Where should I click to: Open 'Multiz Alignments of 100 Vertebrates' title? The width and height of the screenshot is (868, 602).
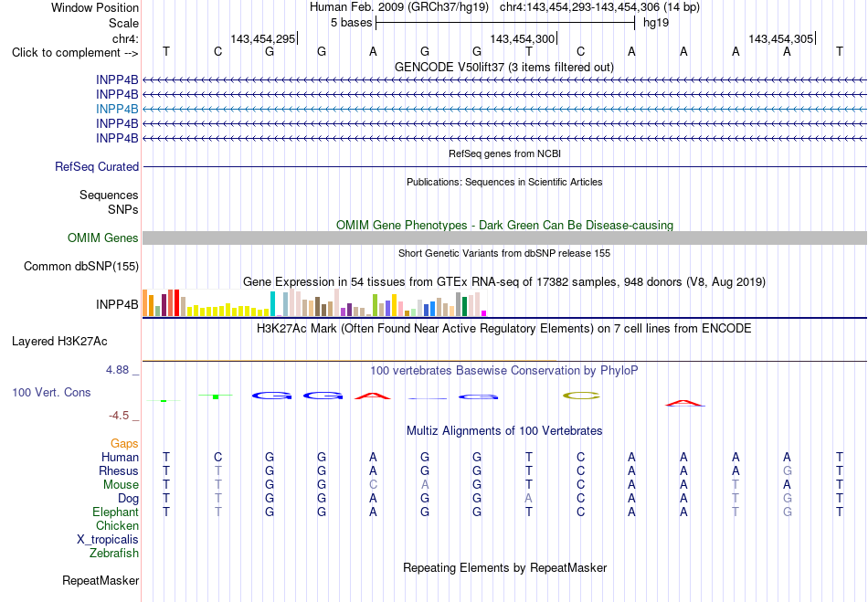pos(504,430)
